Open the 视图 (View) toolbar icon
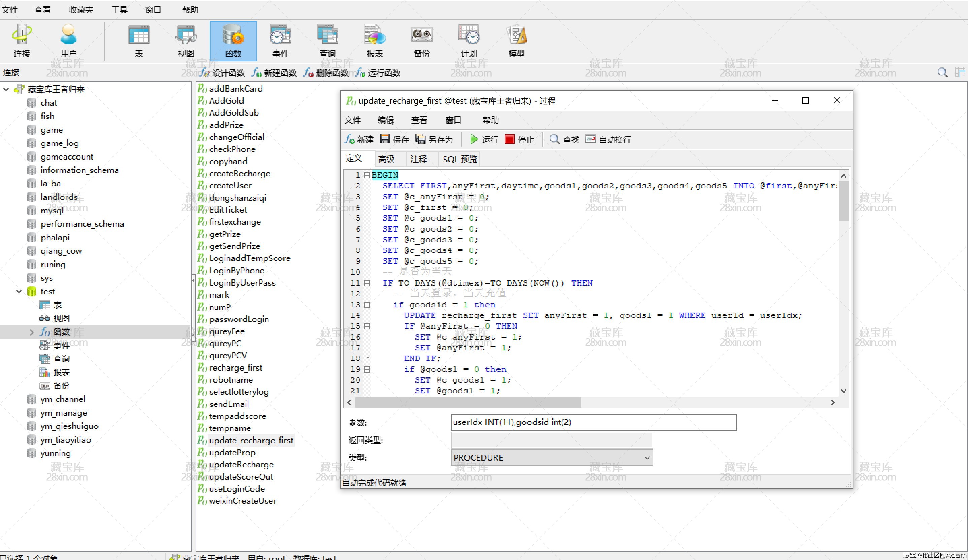This screenshot has height=560, width=968. click(x=186, y=40)
